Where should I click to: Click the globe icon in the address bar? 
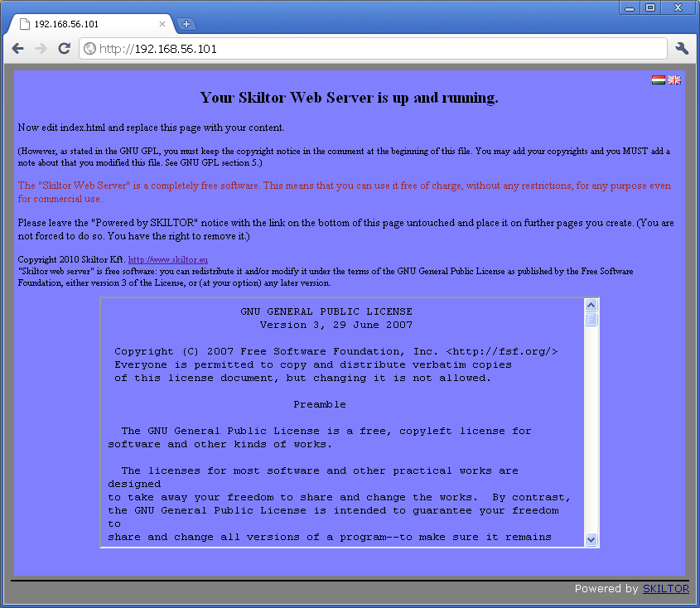[x=90, y=48]
